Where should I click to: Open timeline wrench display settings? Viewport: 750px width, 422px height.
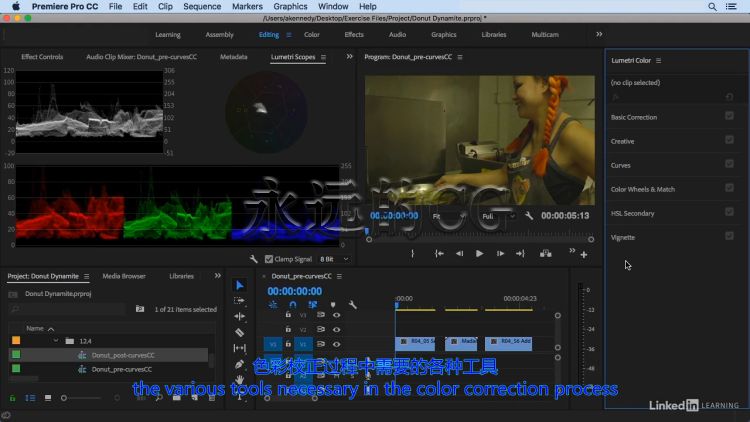[353, 305]
